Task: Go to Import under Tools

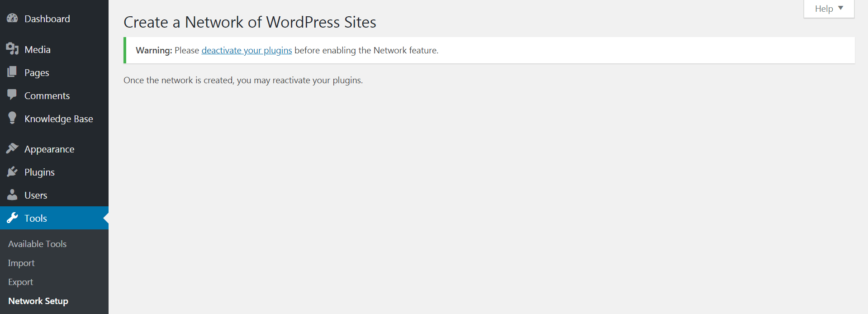Action: [21, 263]
